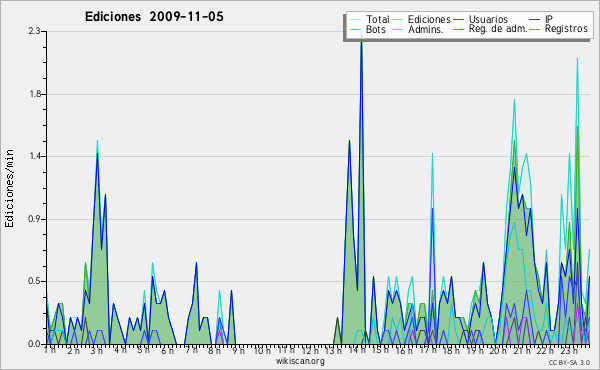Click the 'Ediciones/min' y-axis label
Image resolution: width=600 pixels, height=370 pixels.
click(9, 188)
